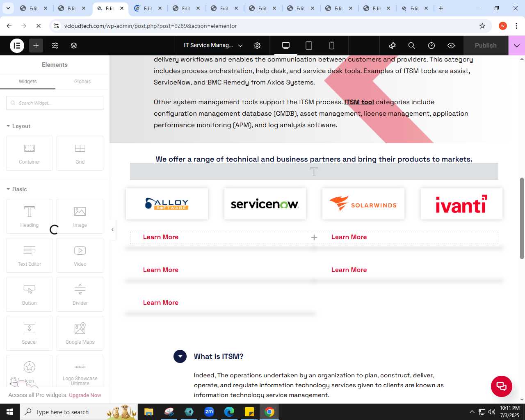Open the What's New megaphone icon
Viewport: 525px width, 420px height.
click(x=393, y=46)
